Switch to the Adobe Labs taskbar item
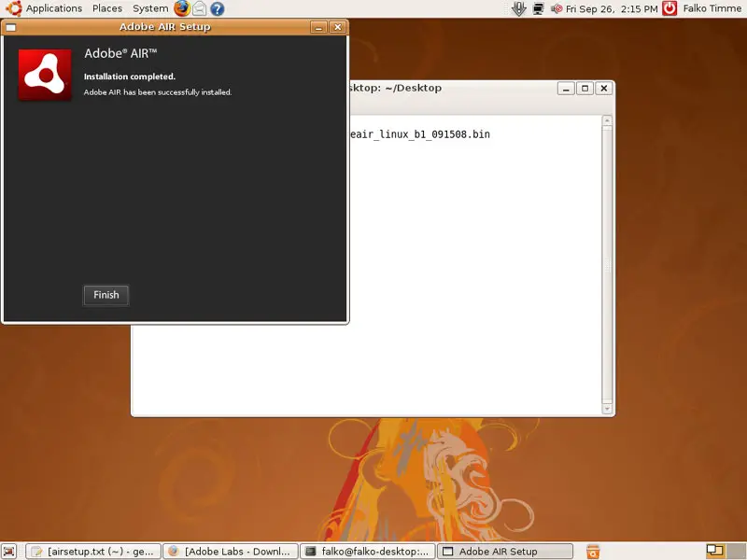 tap(231, 551)
